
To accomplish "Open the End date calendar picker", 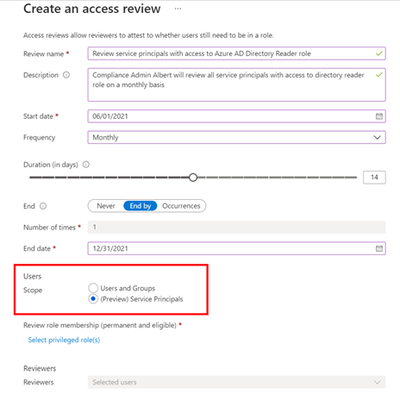I will 379,248.
